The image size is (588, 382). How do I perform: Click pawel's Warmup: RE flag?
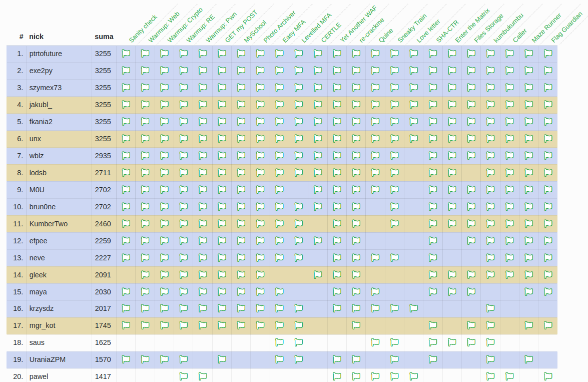(184, 376)
